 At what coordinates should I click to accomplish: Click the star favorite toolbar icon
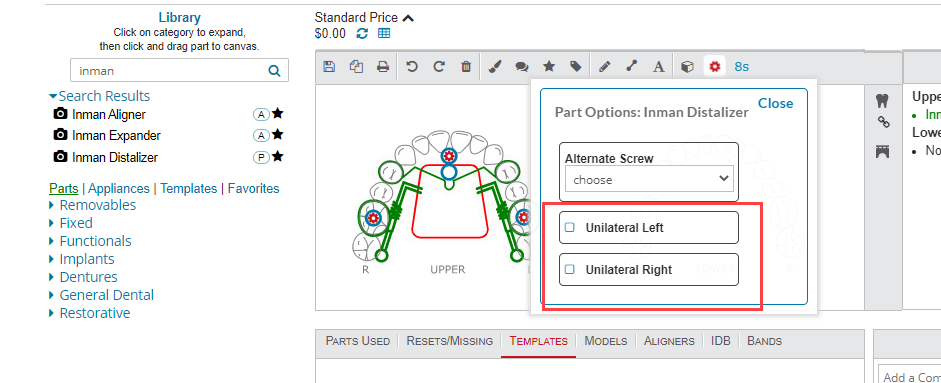click(549, 66)
